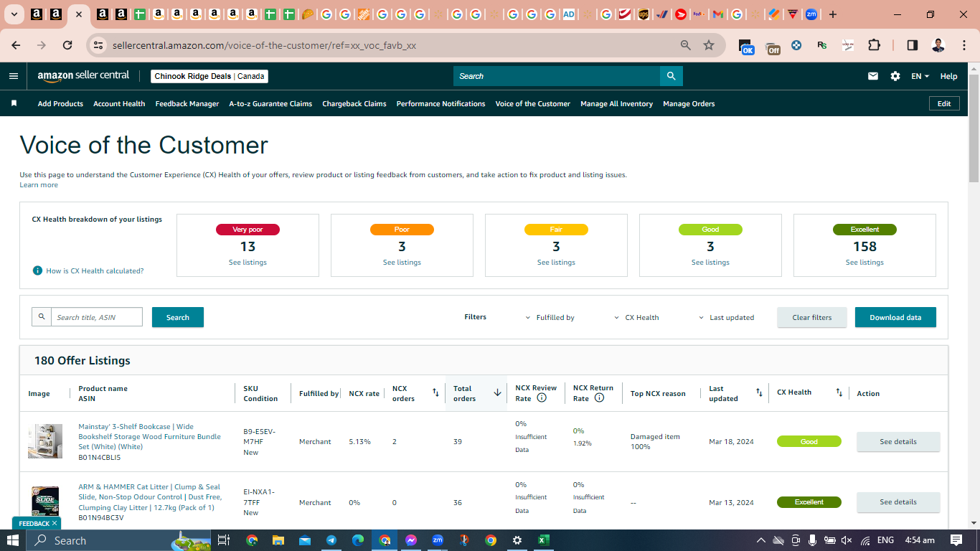Open the Chinook Ridge Deals Canada account switcher
Viewport: 980px width, 551px height.
pos(209,76)
